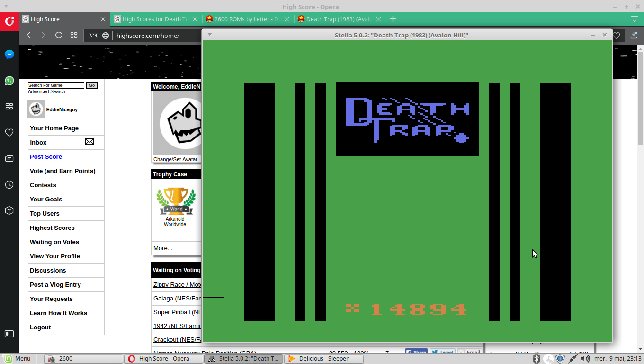Click the Opera menu logo

pyautogui.click(x=9, y=21)
